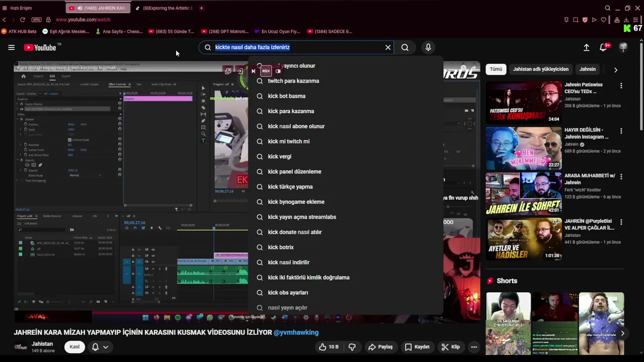The height and width of the screenshot is (362, 644).
Task: Open the notifications bell with 9+ badge
Action: click(603, 47)
